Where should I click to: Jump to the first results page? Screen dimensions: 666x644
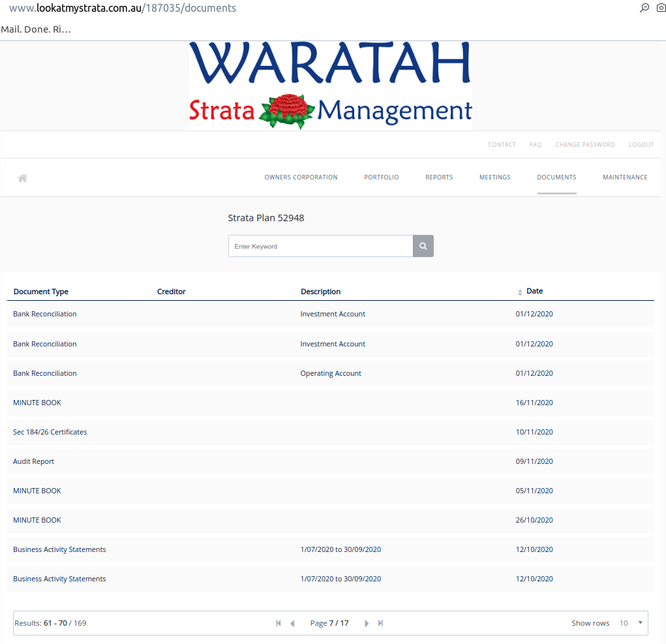pos(279,623)
